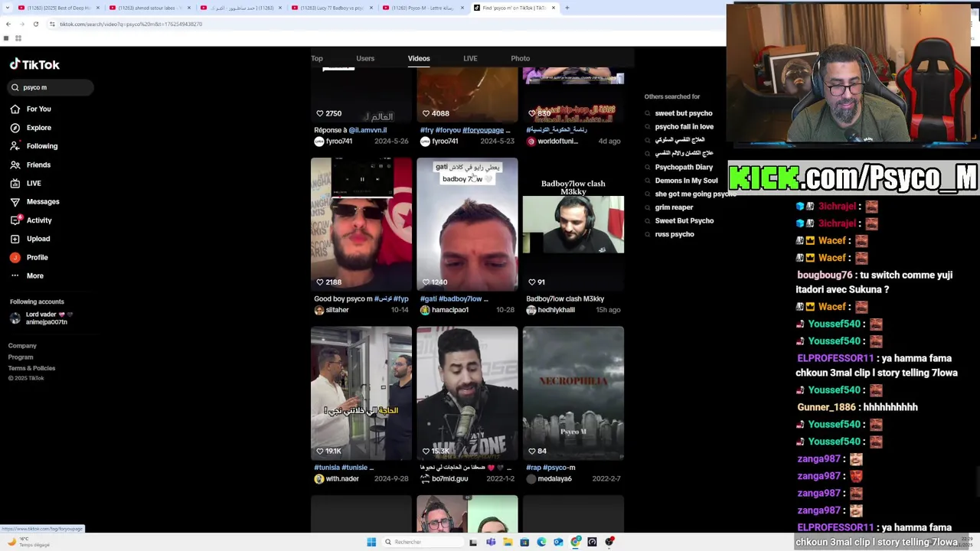
Task: Open the Necrophilia Psyco M video thumbnail
Action: (x=573, y=393)
